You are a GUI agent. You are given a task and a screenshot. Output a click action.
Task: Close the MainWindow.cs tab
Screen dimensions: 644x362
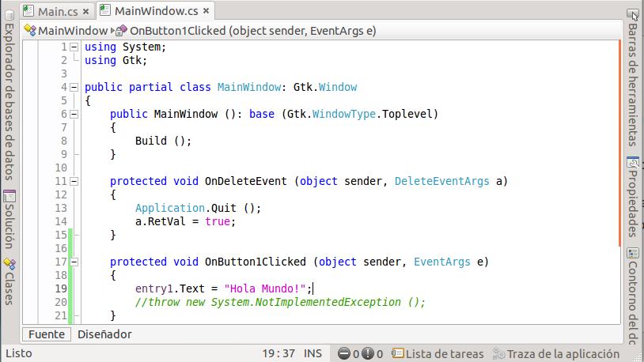pos(206,11)
